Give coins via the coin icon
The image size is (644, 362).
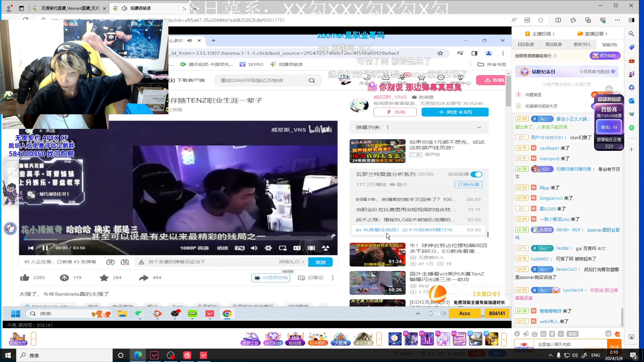[64, 278]
